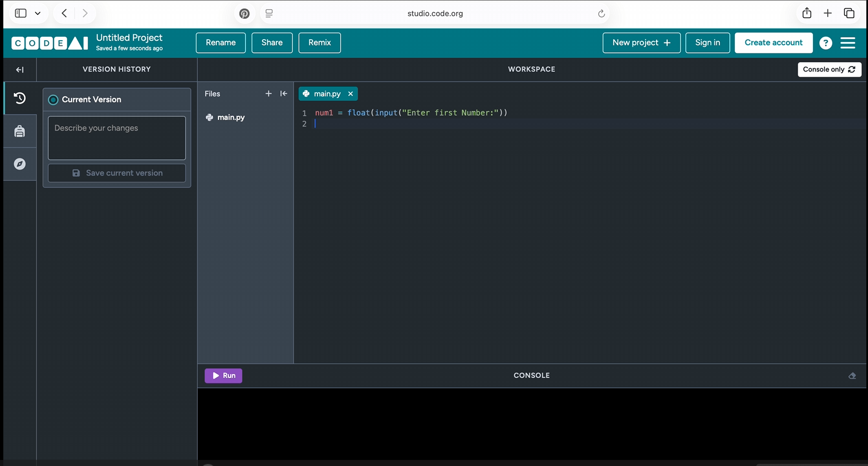Click the Untitled Project title

click(129, 37)
